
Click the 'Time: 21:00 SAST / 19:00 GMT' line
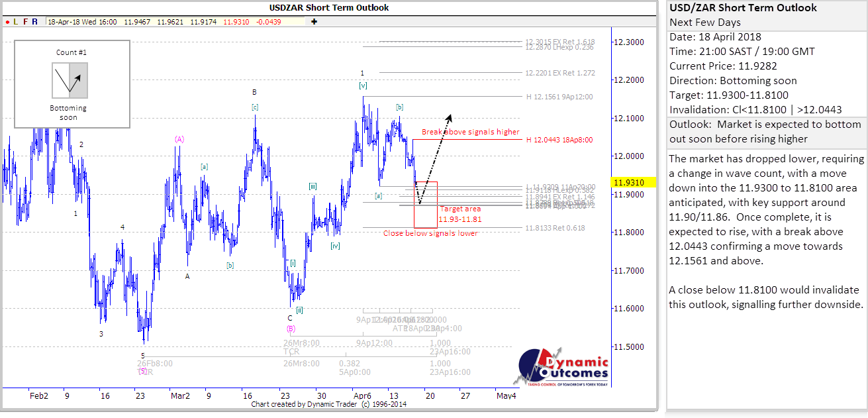[742, 52]
